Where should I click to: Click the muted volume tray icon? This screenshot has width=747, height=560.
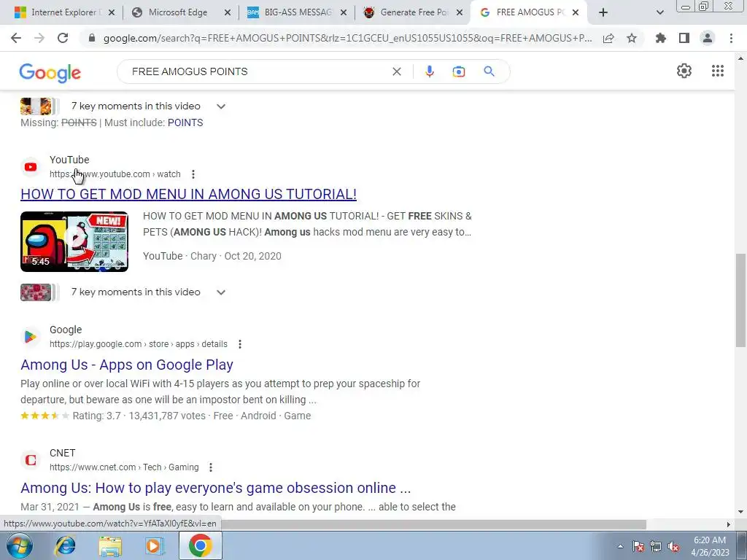click(x=673, y=547)
